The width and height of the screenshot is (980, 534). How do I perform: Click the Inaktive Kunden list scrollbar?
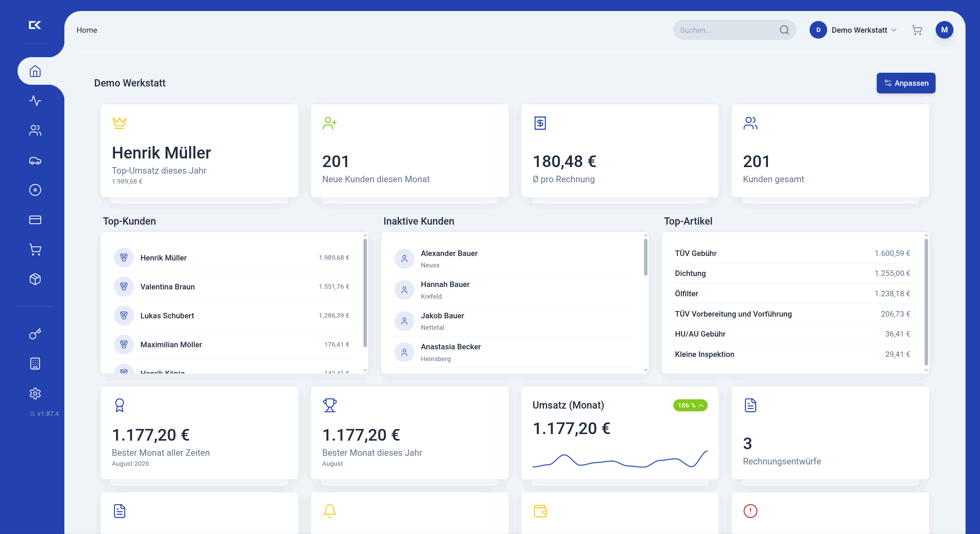(645, 257)
